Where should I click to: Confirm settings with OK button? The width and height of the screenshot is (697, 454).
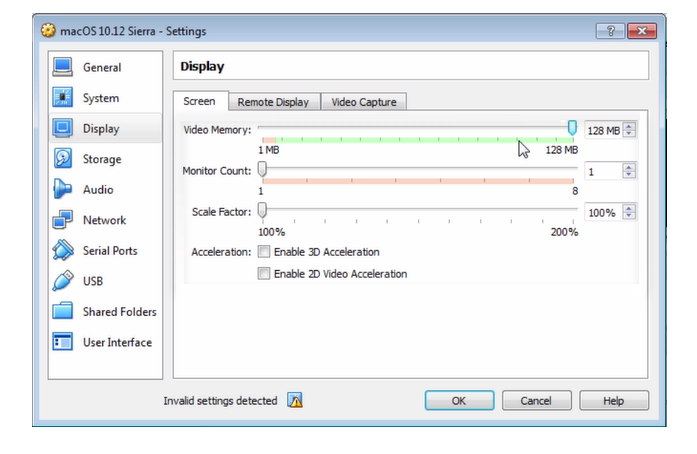click(459, 401)
